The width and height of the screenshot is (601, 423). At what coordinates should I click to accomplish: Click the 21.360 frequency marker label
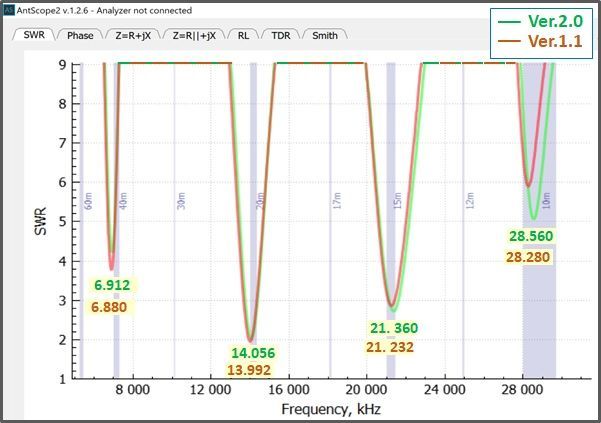[x=394, y=328]
